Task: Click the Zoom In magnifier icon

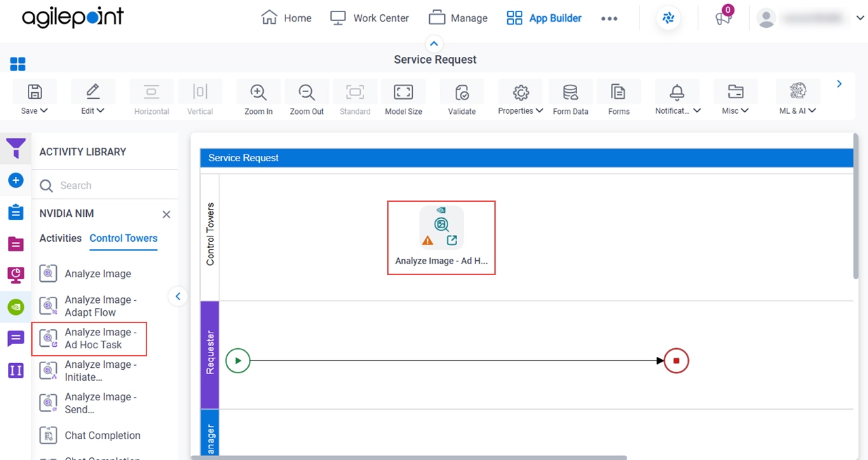Action: [x=258, y=92]
